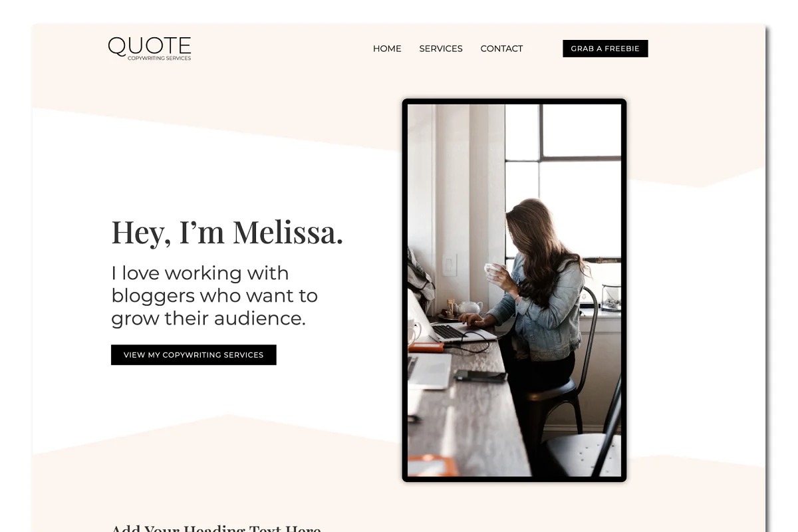Click the white teapot on the desk
This screenshot has height=532, width=798.
pyautogui.click(x=469, y=308)
